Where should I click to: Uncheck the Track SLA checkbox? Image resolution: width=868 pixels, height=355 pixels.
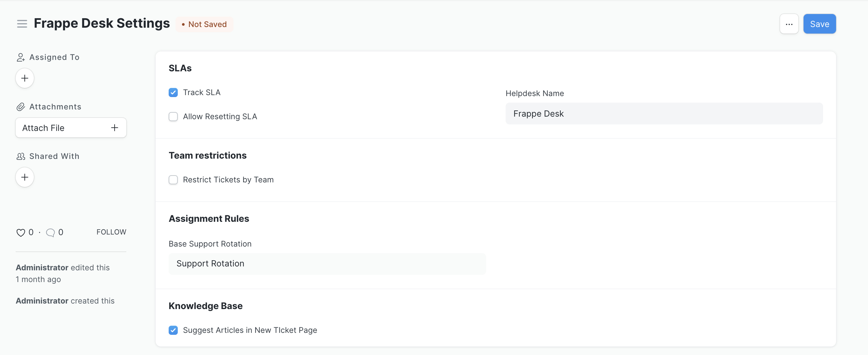[x=173, y=92]
